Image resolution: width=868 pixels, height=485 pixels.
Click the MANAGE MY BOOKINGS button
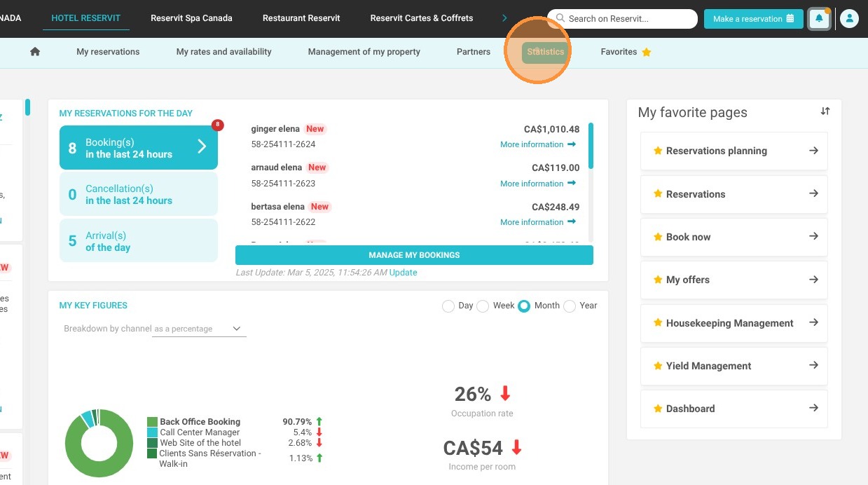(414, 255)
